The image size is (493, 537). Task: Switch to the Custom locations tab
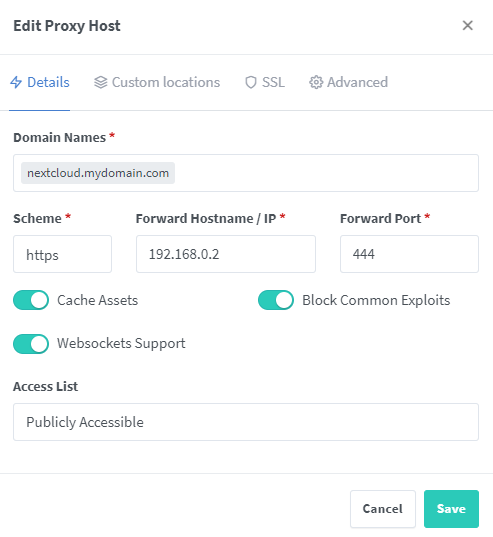pos(157,82)
